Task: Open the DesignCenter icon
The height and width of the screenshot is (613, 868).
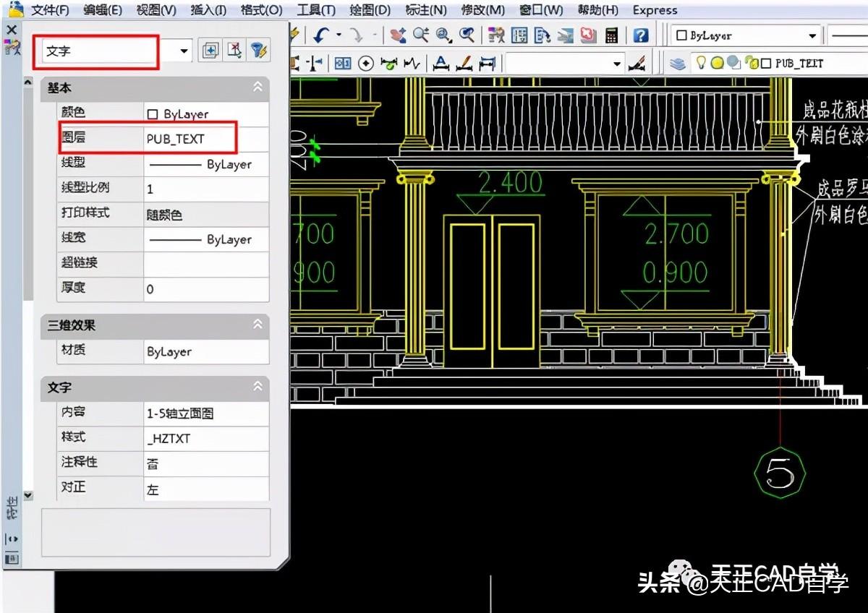Action: [519, 35]
